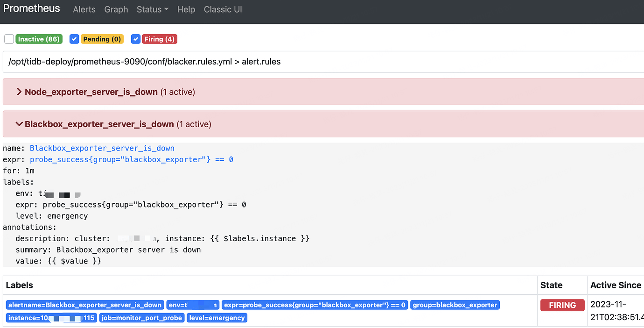This screenshot has height=328, width=644.
Task: Switch to Classic UI
Action: pyautogui.click(x=223, y=9)
